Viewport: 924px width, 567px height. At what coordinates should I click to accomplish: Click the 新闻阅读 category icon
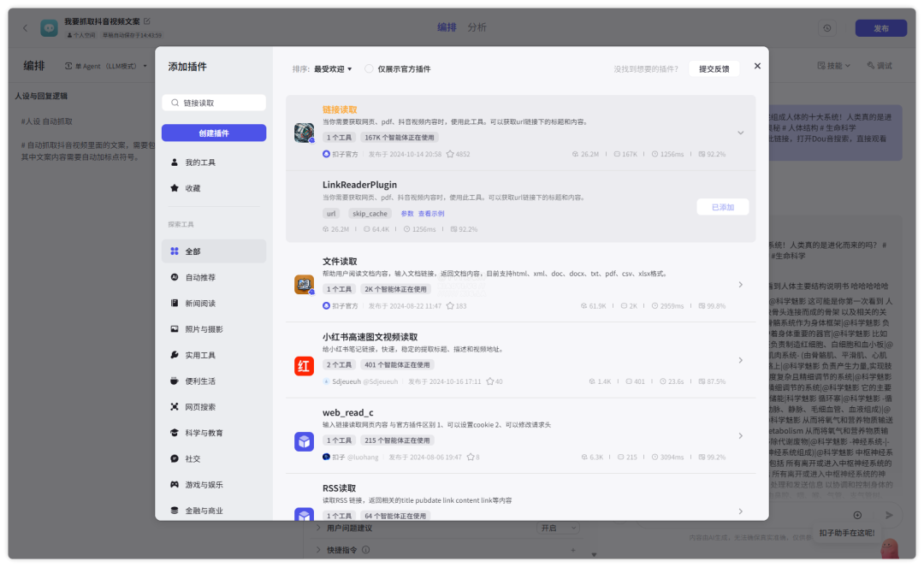(x=175, y=304)
